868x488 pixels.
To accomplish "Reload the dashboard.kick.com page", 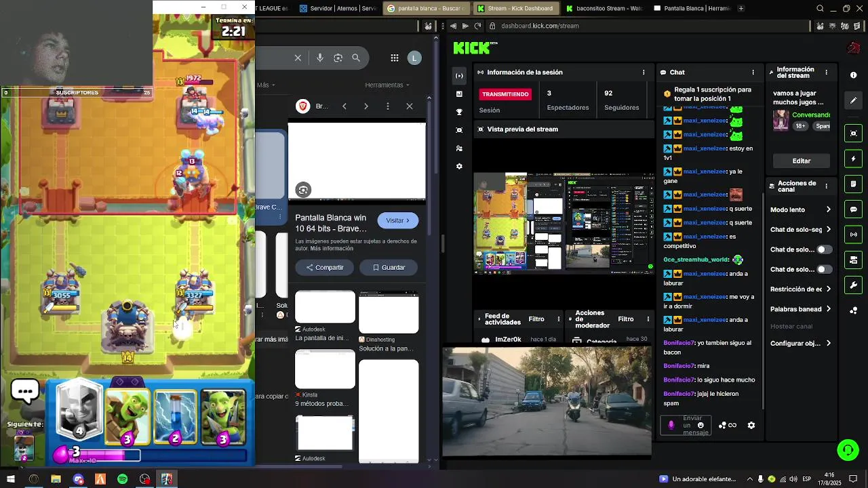I will tap(477, 26).
